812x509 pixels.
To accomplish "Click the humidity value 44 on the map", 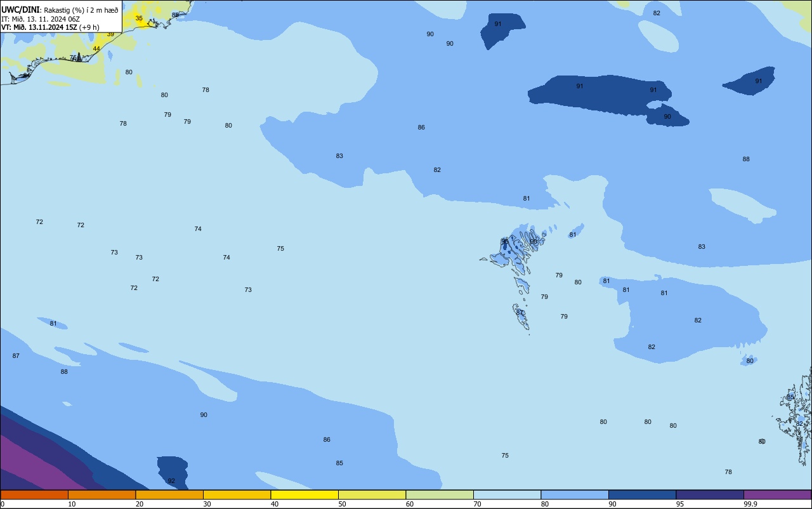I will (x=96, y=49).
